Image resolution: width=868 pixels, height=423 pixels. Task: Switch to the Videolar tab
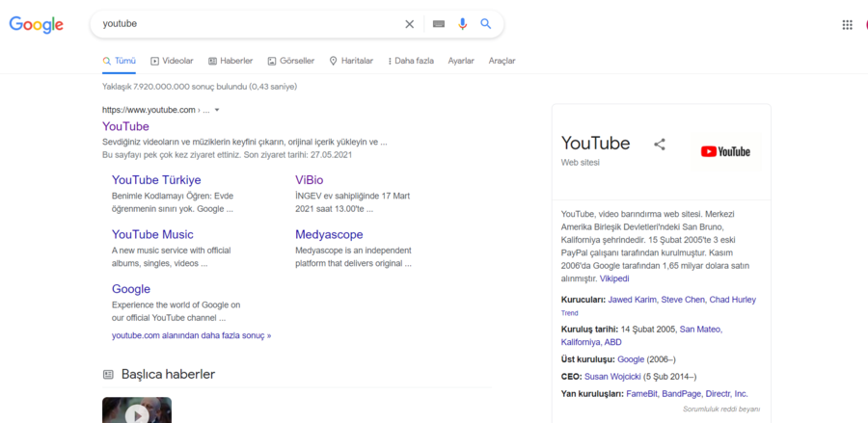[172, 61]
